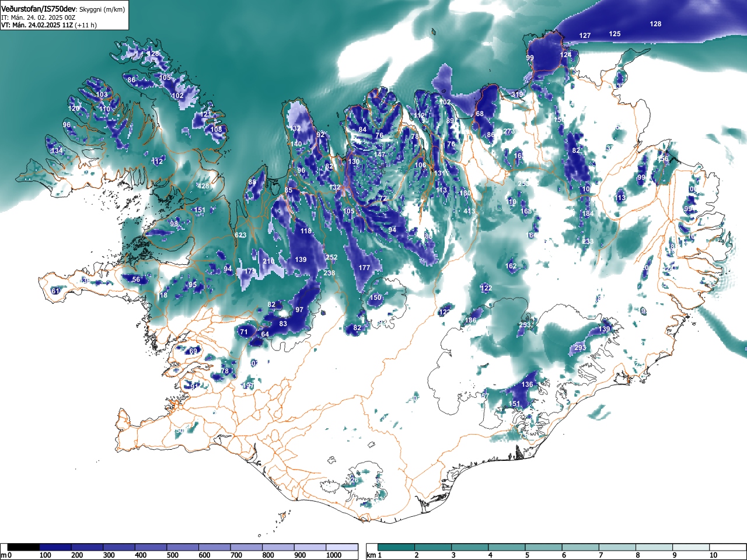Click the visibility value 238 on the map

(x=329, y=273)
